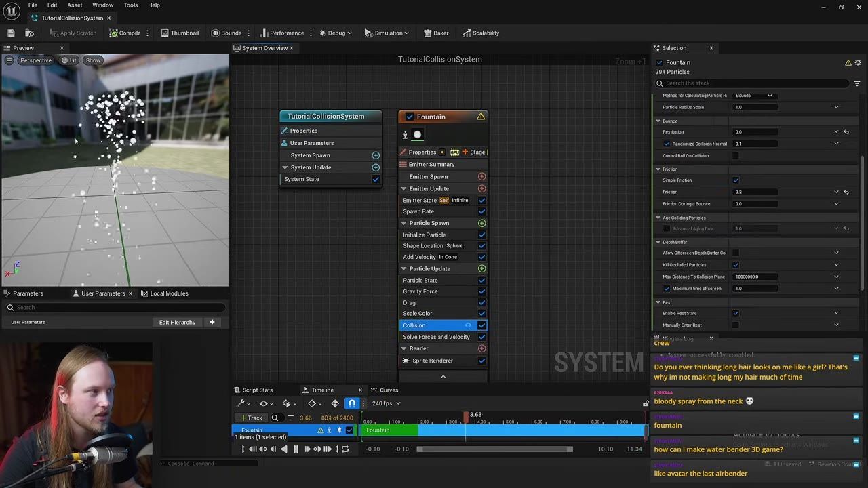The width and height of the screenshot is (868, 488).
Task: Open timeline view options eye icon
Action: click(265, 403)
